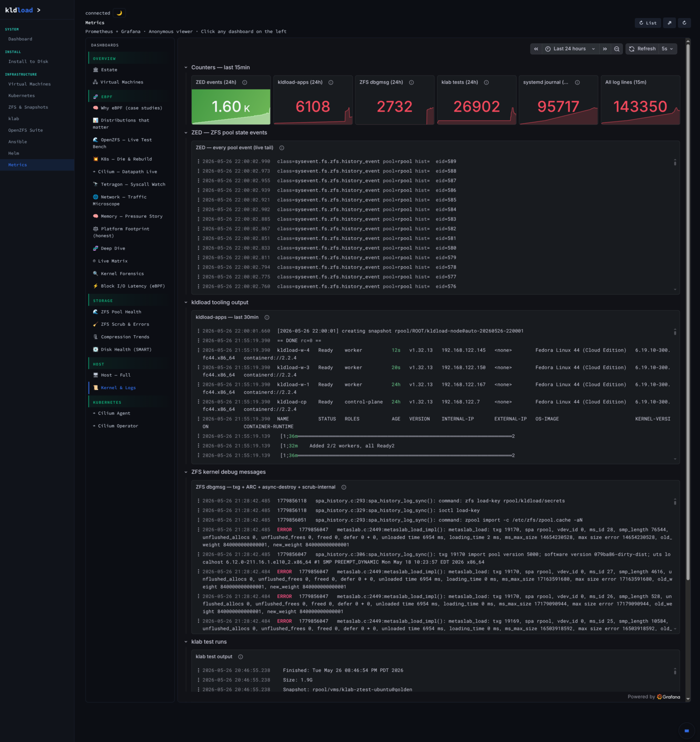Open Platform Footprint (honest) dashboard
The width and height of the screenshot is (700, 742).
(x=129, y=232)
